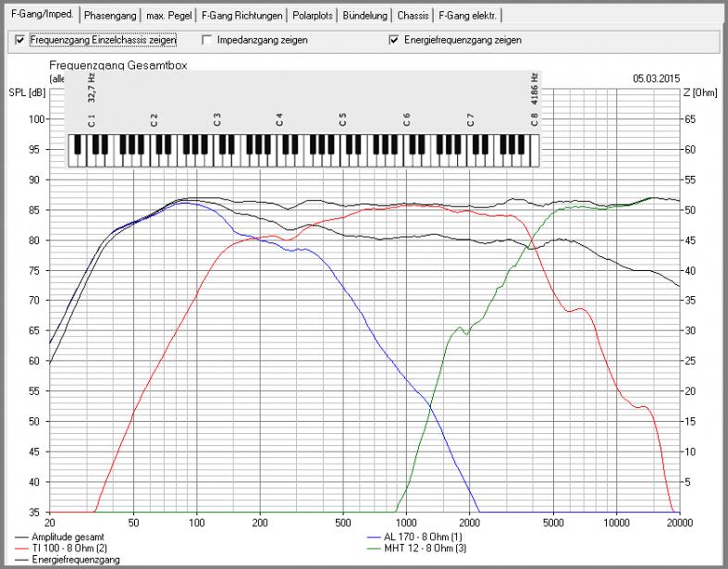
Task: Click the 4186 Hz marker label
Action: point(534,86)
